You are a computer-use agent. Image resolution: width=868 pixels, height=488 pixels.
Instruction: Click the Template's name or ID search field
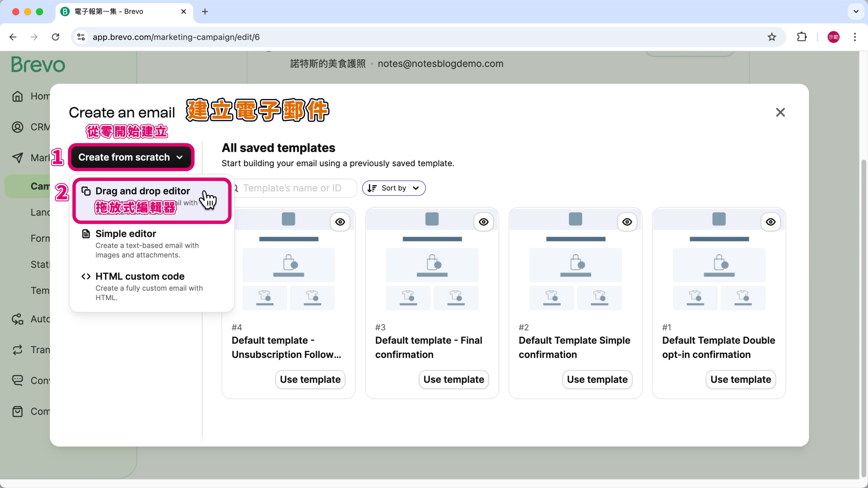click(292, 188)
